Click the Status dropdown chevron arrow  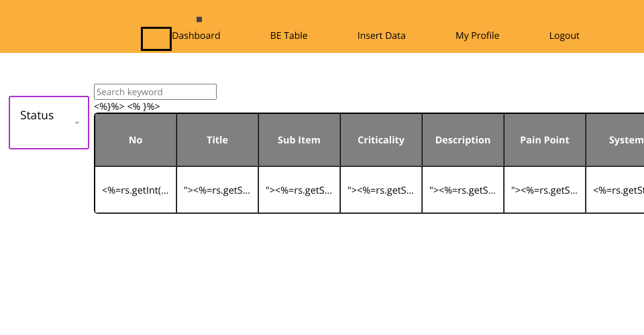click(76, 123)
